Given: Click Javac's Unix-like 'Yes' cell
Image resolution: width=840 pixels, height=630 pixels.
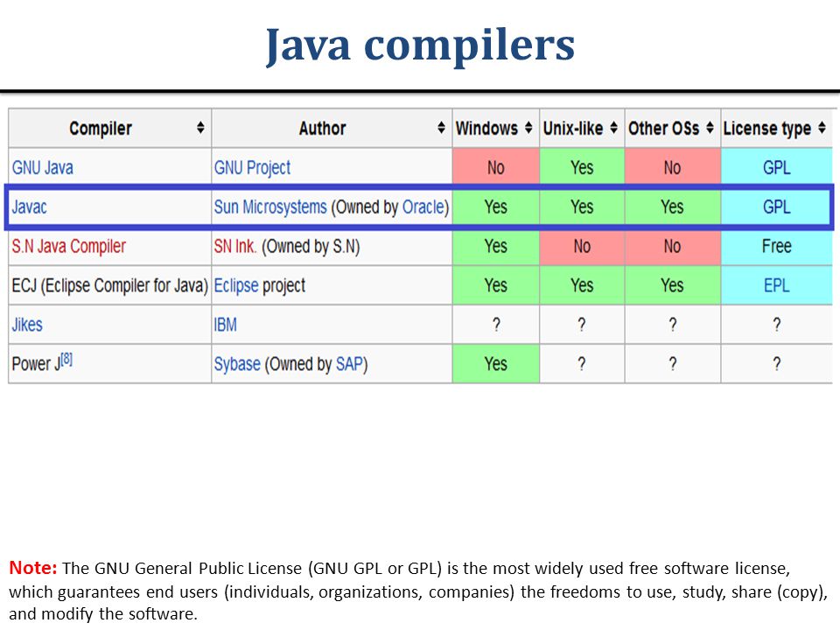Looking at the screenshot, I should (582, 206).
